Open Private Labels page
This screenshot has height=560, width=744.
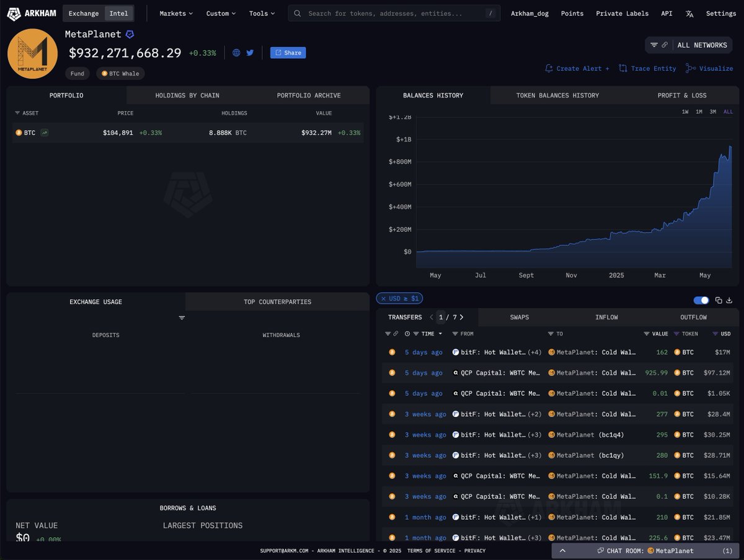click(x=622, y=13)
